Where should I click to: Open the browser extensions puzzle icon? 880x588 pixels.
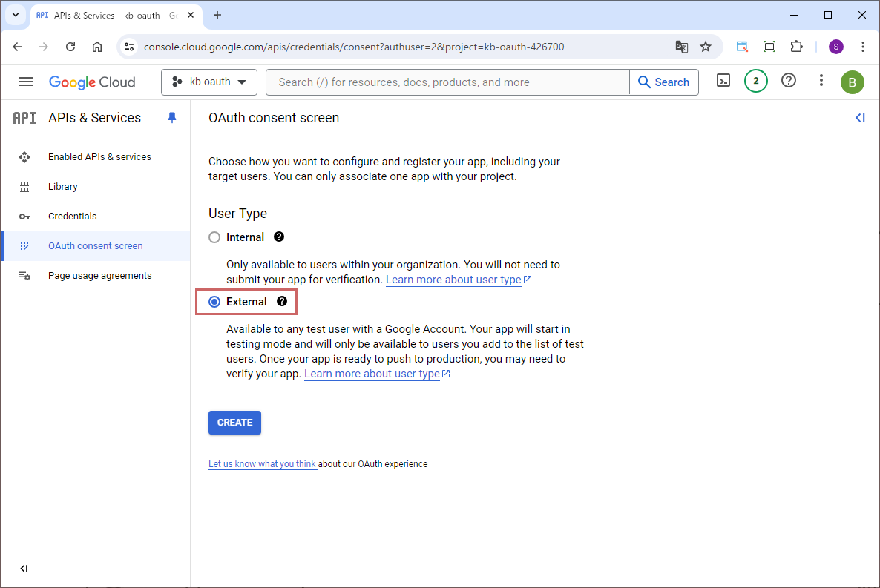coord(796,47)
